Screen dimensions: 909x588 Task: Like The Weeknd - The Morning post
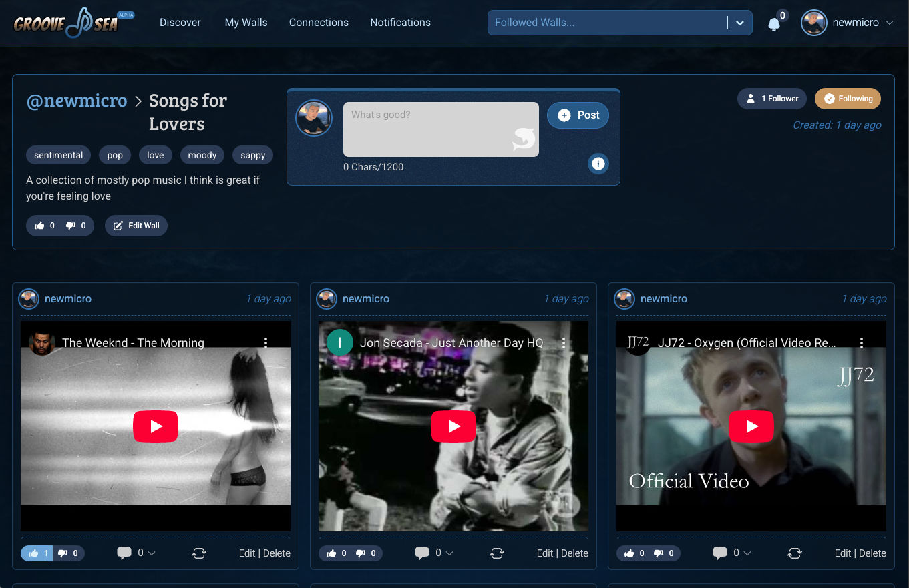pyautogui.click(x=37, y=553)
